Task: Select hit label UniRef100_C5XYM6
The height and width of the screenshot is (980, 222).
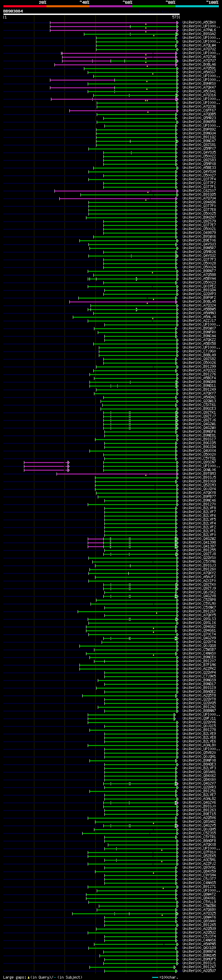Action: click(x=199, y=561)
